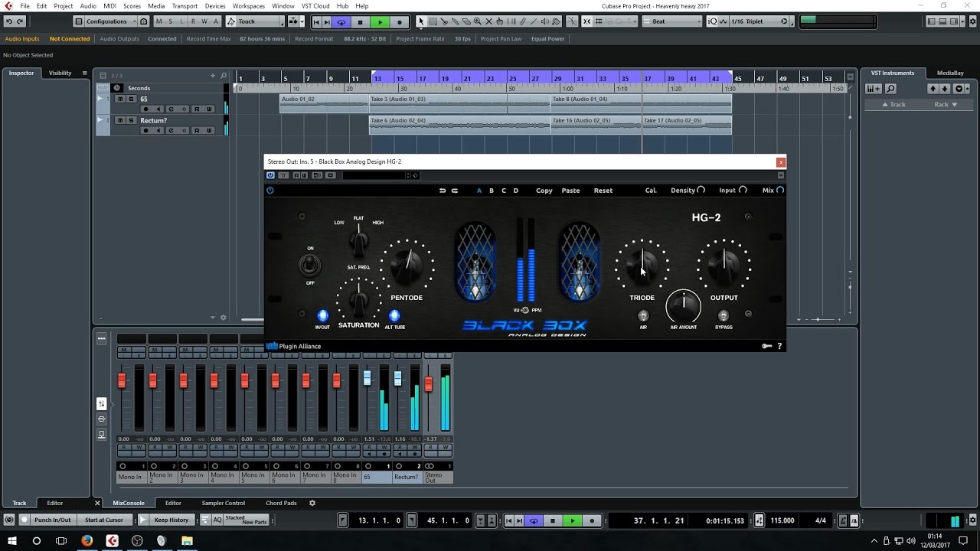Click the Start at Cursor button
The width and height of the screenshot is (980, 551).
click(103, 520)
